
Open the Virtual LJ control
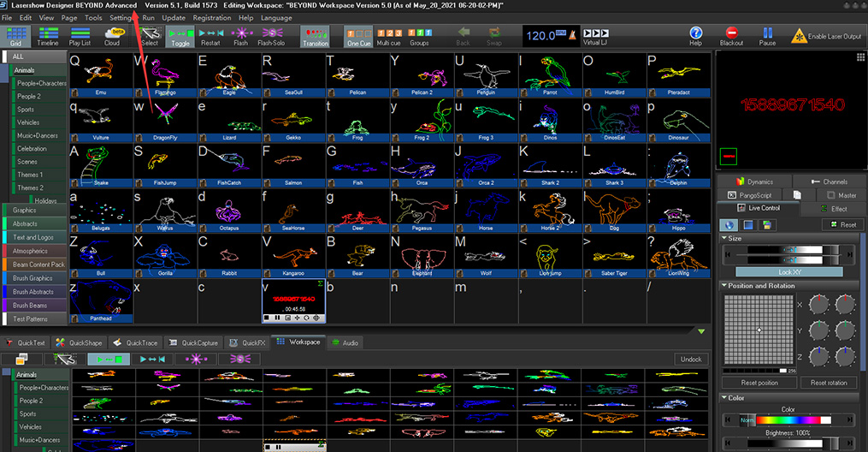(596, 37)
